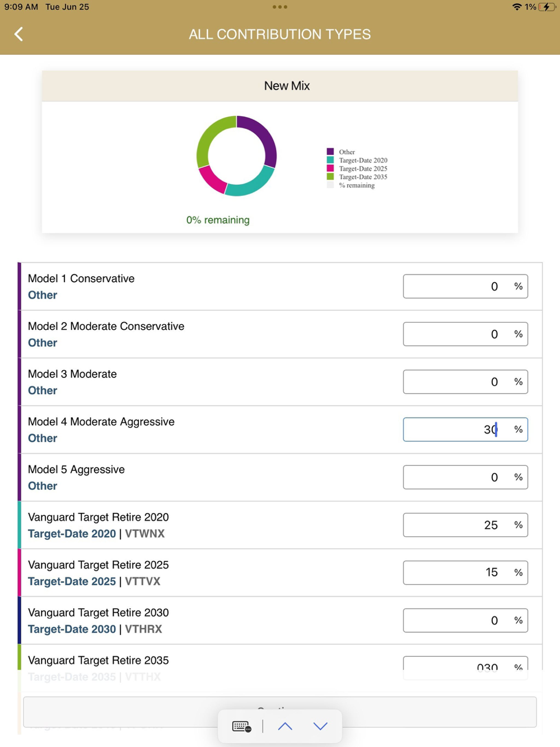Select the Model 3 Moderate percent box

click(465, 382)
